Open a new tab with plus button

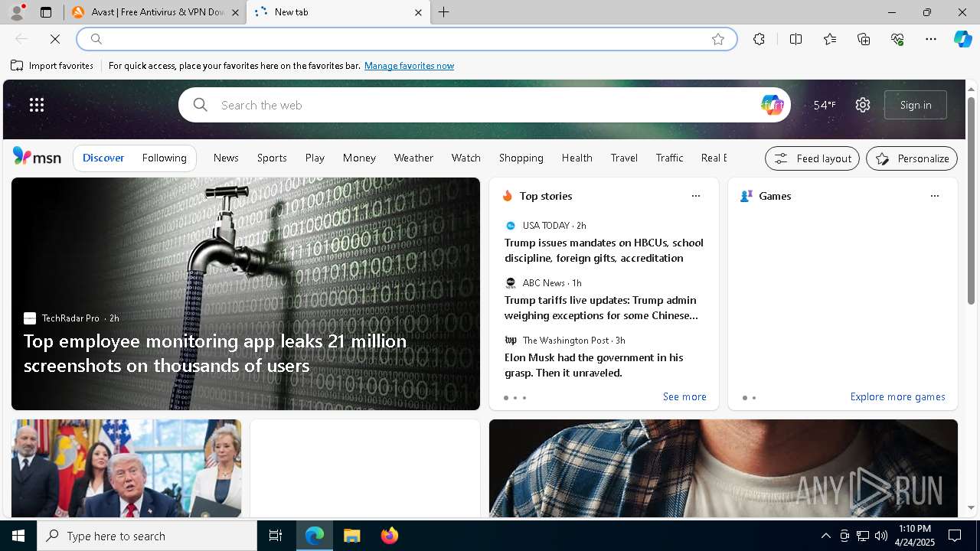coord(444,12)
